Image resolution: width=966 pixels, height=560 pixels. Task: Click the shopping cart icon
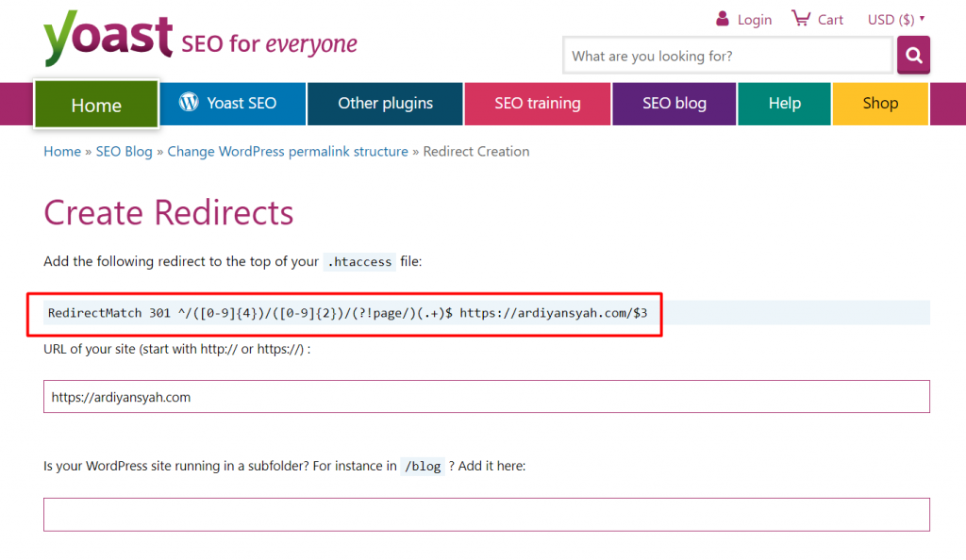[801, 19]
